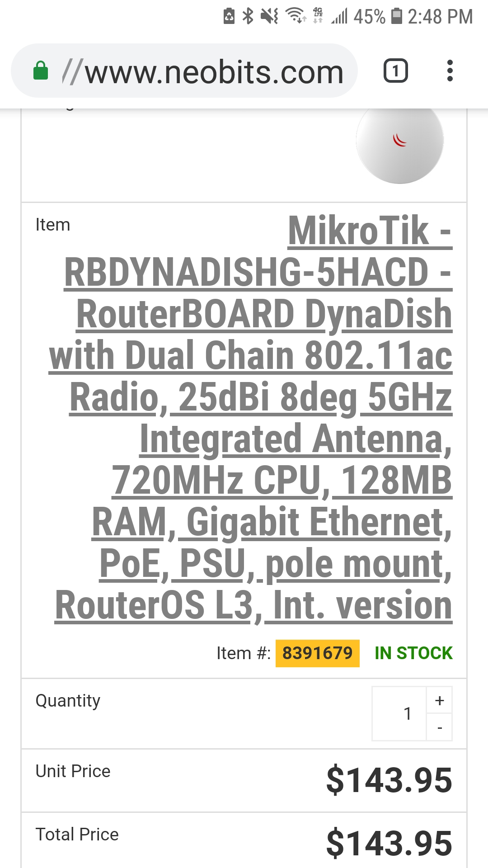
Task: Tap the cellular signal strength icon
Action: (x=339, y=16)
